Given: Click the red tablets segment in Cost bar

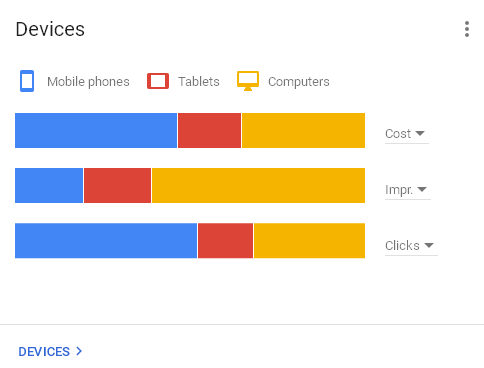Looking at the screenshot, I should point(209,130).
